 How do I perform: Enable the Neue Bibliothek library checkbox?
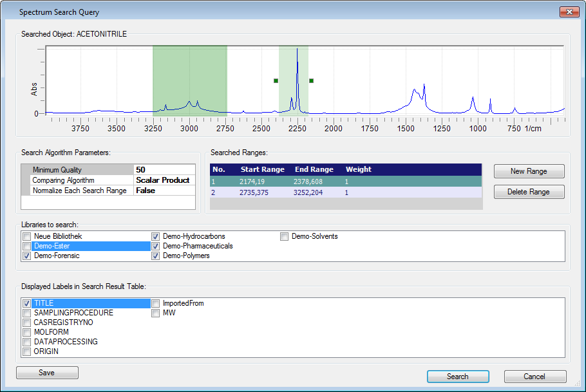coord(26,237)
